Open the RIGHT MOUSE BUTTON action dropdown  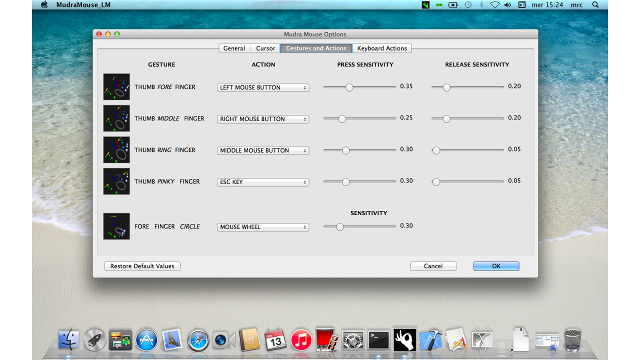263,119
